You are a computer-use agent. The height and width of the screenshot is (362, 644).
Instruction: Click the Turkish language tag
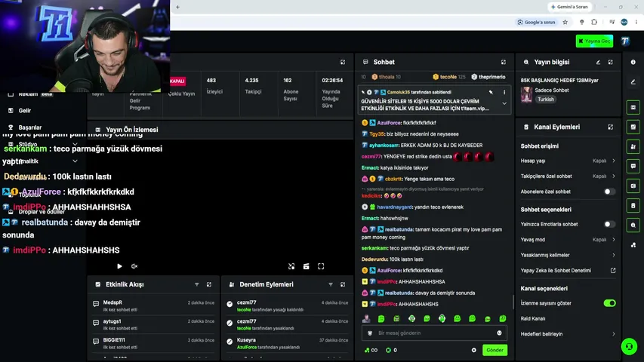(x=545, y=100)
